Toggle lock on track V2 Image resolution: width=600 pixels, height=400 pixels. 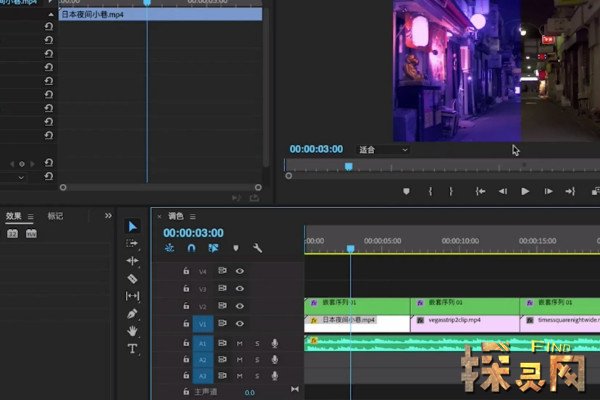click(185, 306)
